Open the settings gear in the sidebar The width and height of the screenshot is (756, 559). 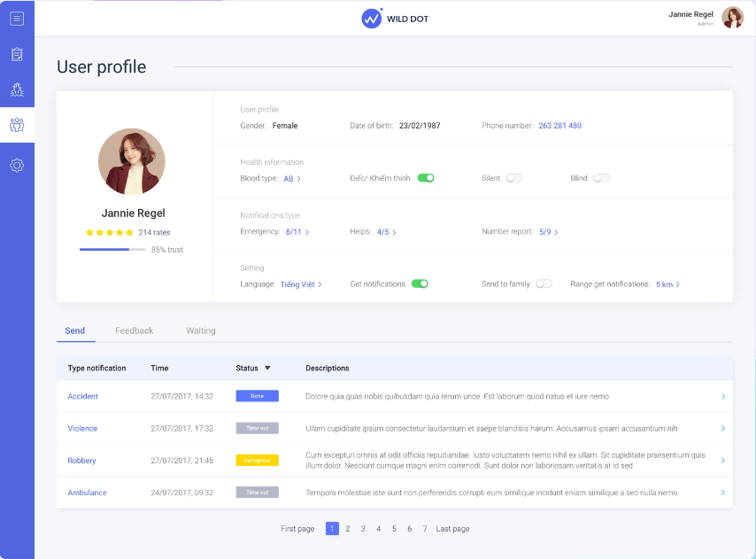click(x=16, y=165)
